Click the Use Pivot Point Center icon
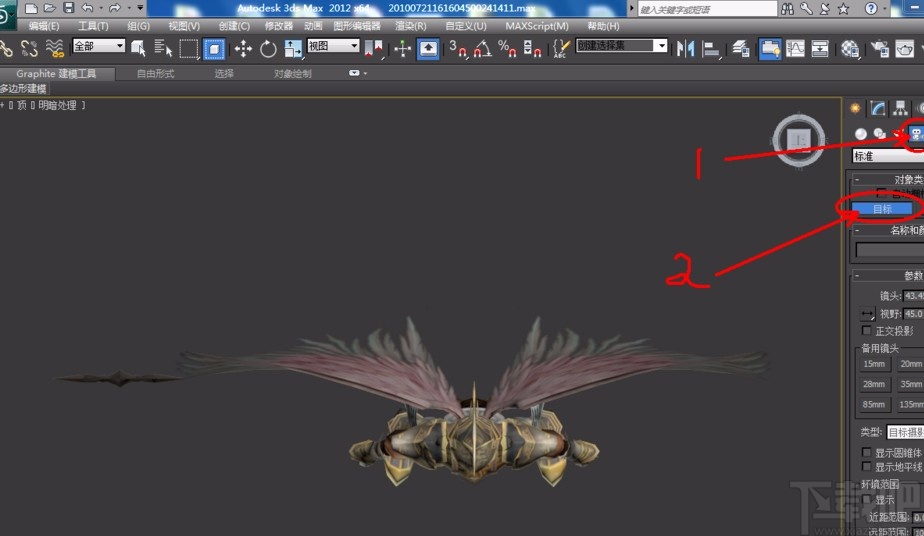924x536 pixels. pos(374,49)
